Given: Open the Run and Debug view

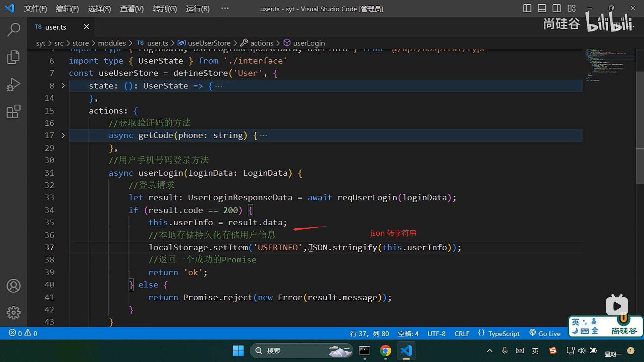Looking at the screenshot, I should [x=13, y=84].
